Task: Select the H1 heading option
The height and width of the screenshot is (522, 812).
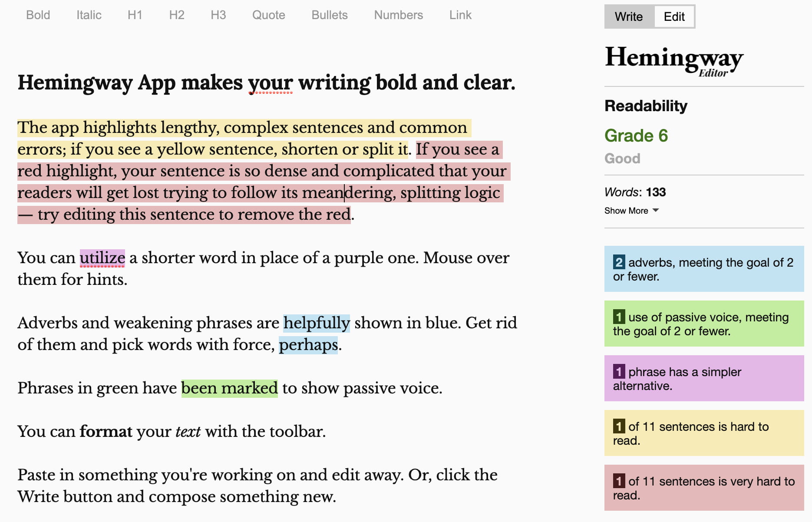Action: 135,15
